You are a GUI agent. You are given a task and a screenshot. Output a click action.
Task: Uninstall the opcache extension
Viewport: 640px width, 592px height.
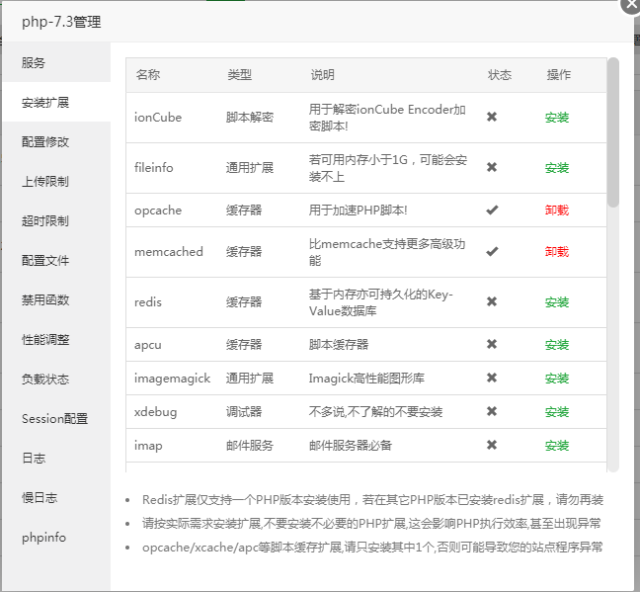point(557,210)
